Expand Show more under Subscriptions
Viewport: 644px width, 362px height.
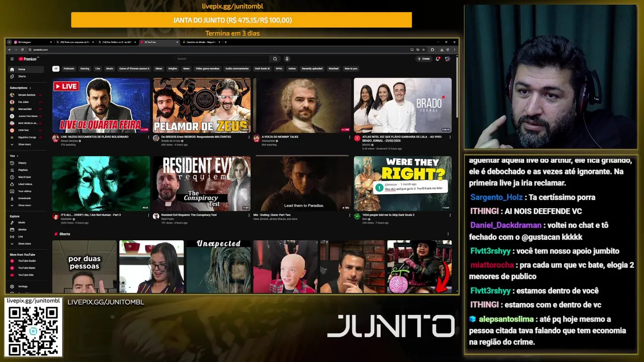(27, 144)
